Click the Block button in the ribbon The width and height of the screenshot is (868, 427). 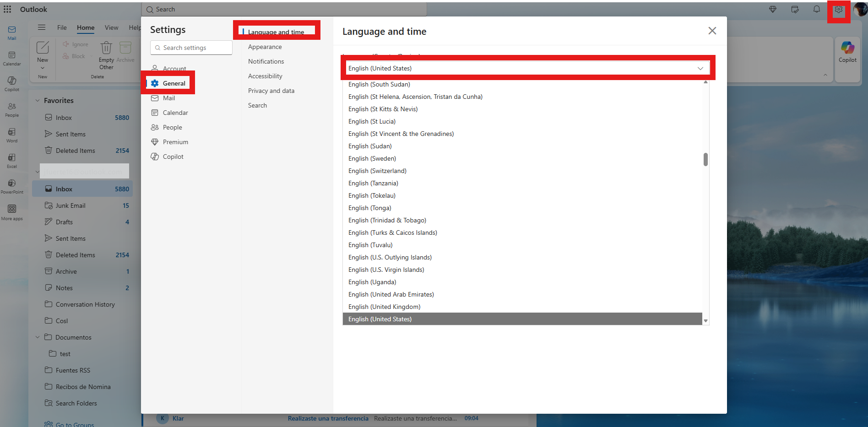74,56
